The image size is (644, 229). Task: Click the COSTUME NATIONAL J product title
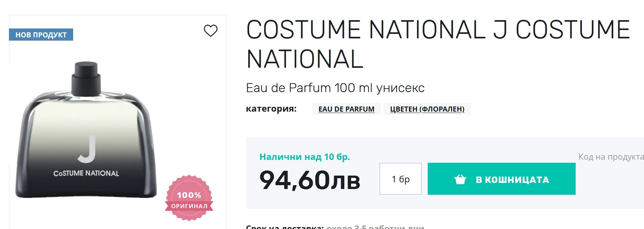coord(438,44)
